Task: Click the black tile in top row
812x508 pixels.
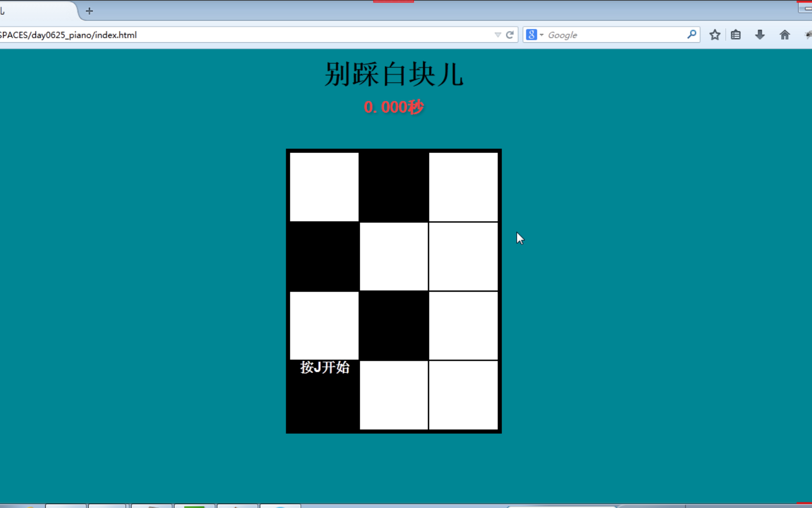Action: (394, 187)
